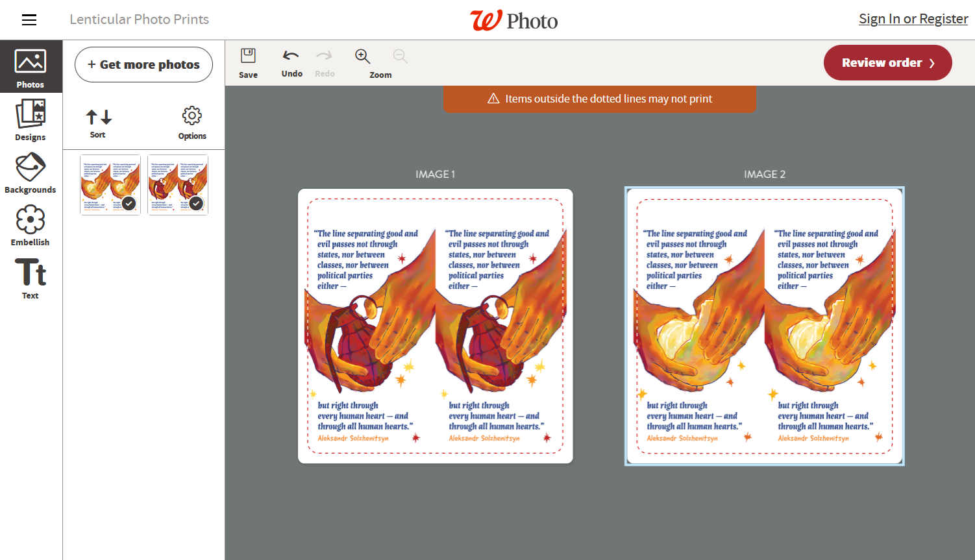The image size is (975, 560).
Task: Click the IMAGE 1 label
Action: pos(435,174)
